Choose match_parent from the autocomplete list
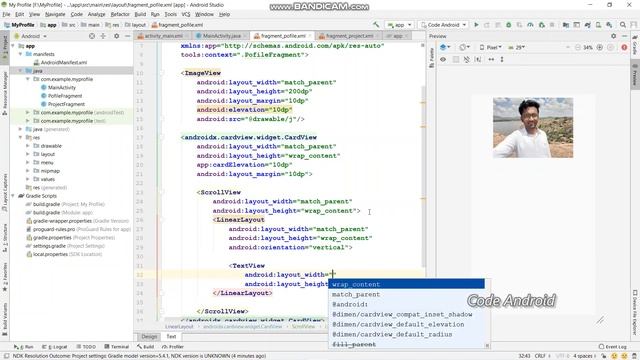This screenshot has width=640, height=360. click(407, 294)
